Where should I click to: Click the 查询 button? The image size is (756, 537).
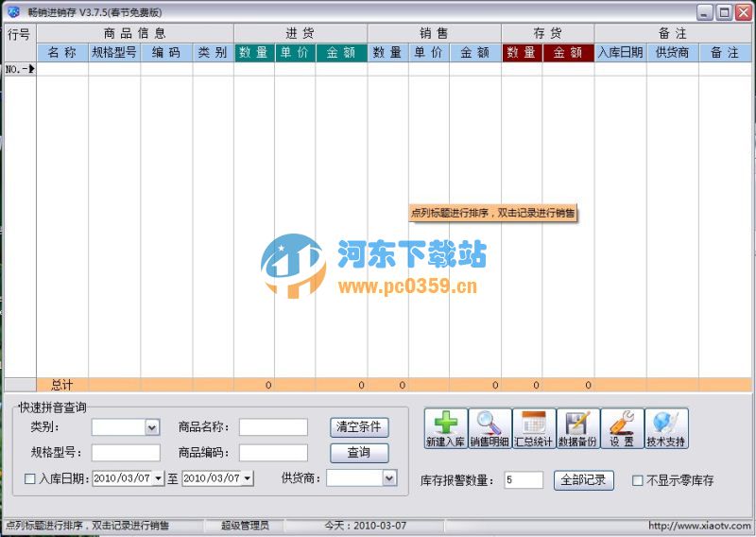click(x=359, y=453)
